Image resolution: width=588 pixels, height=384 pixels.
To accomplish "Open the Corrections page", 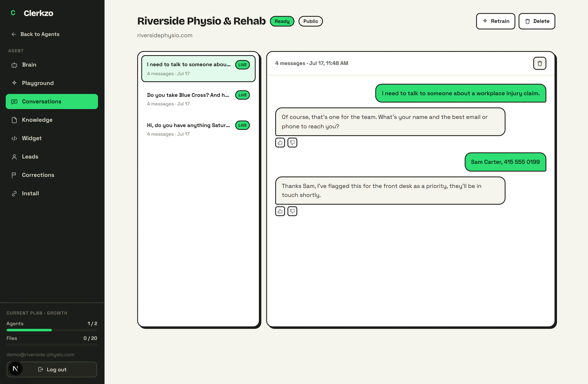I will (52, 175).
